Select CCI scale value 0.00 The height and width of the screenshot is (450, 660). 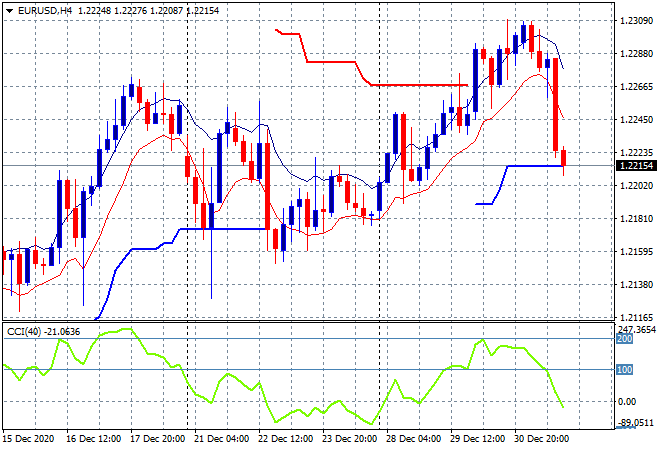627,402
